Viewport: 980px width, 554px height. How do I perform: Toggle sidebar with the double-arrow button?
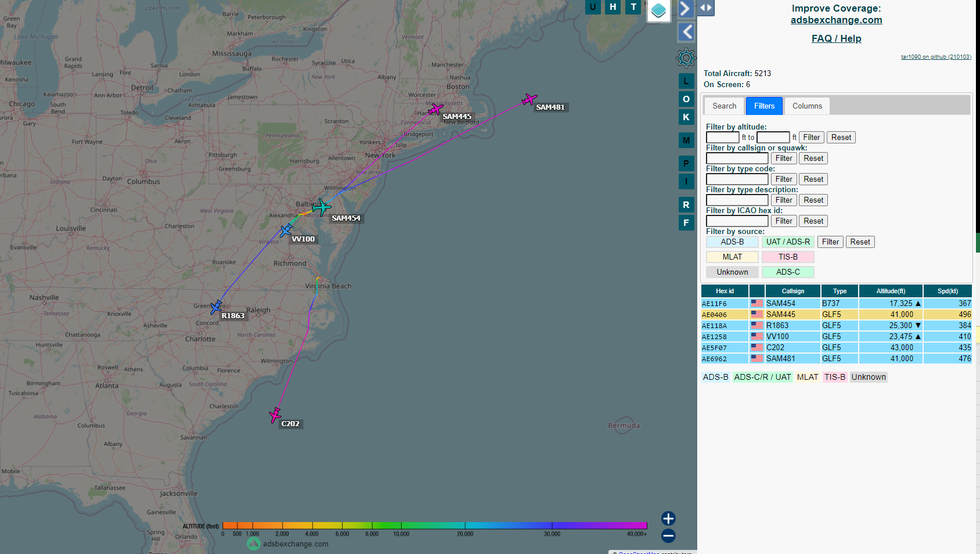point(706,8)
